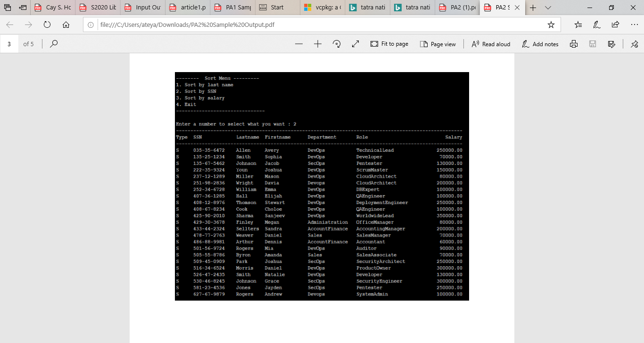Click the save as icon

tap(611, 44)
